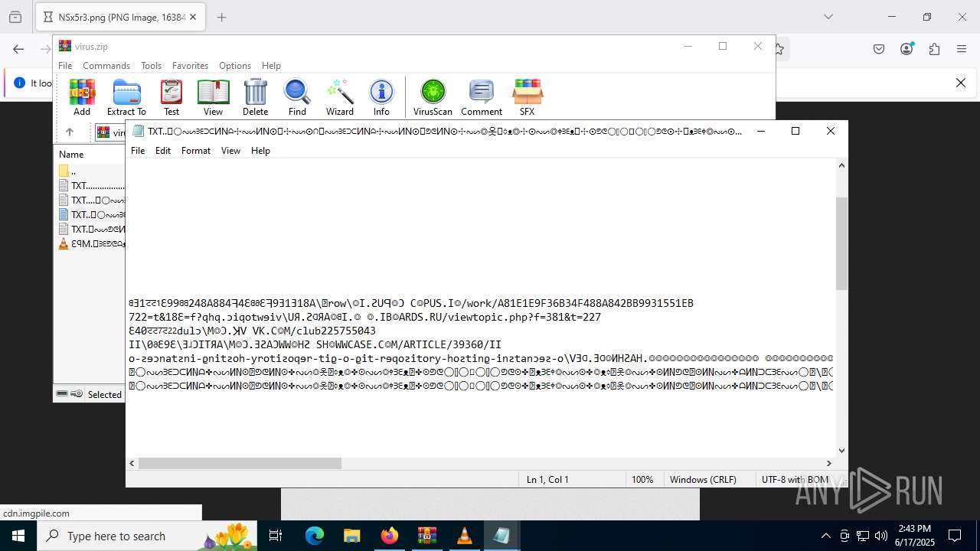This screenshot has width=980, height=551.
Task: Open Notepad Format menu
Action: pos(196,151)
